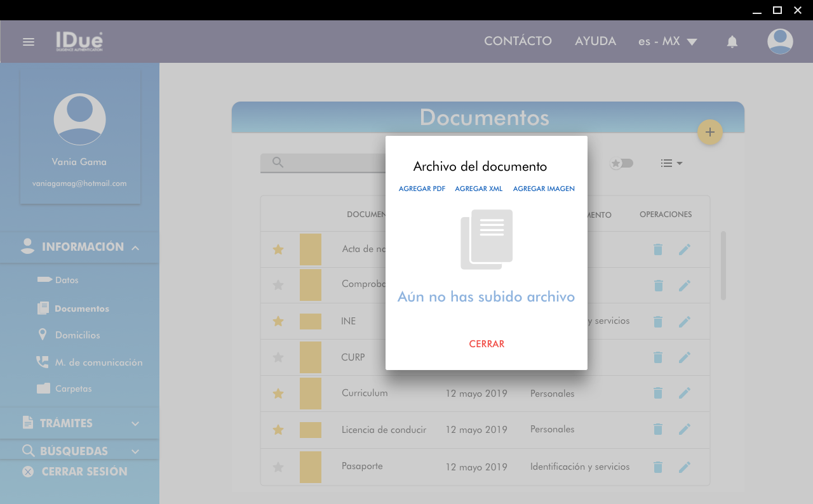
Task: Open the hamburger menu icon
Action: pyautogui.click(x=29, y=42)
